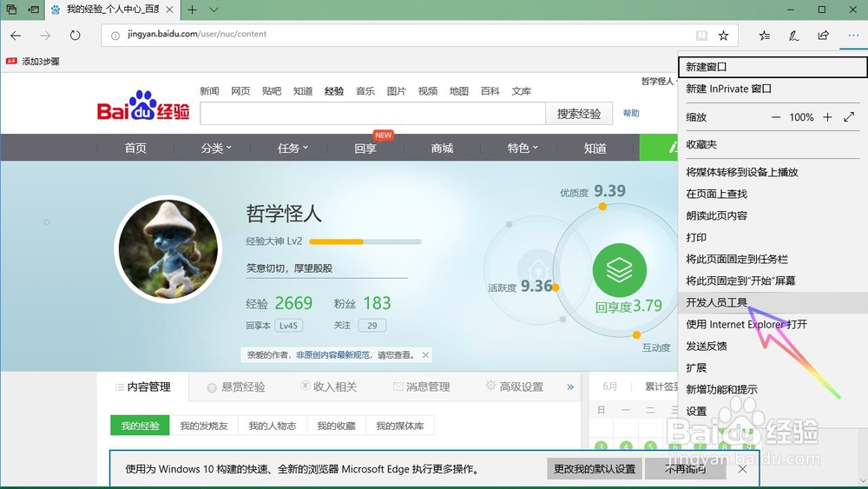Click the 非原创内容最新规范 link
868x489 pixels.
(x=332, y=355)
